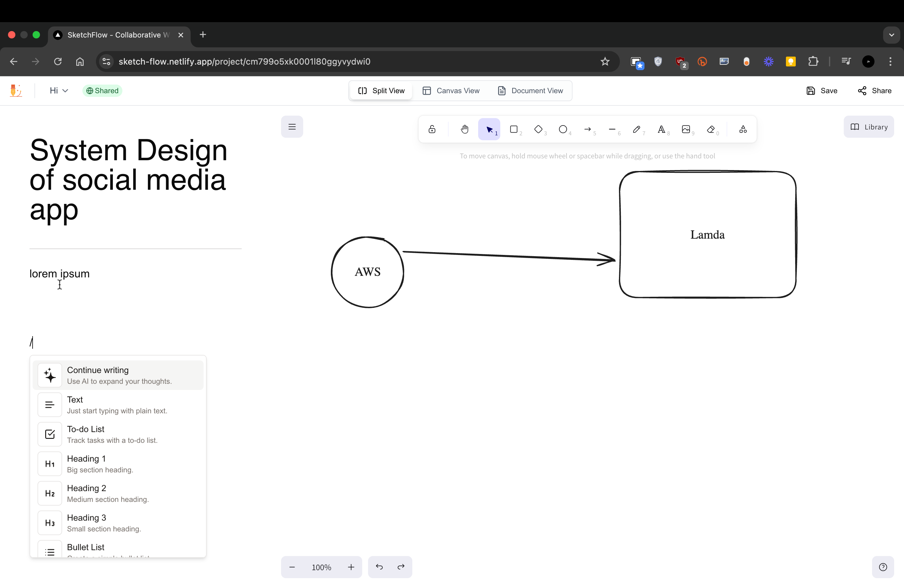
Task: Reset zoom at 100% label
Action: click(321, 567)
